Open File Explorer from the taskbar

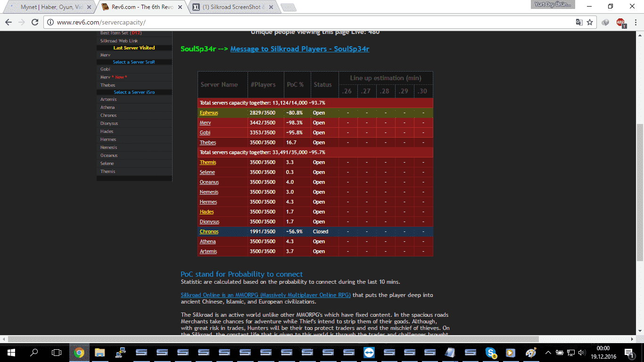[x=99, y=353]
